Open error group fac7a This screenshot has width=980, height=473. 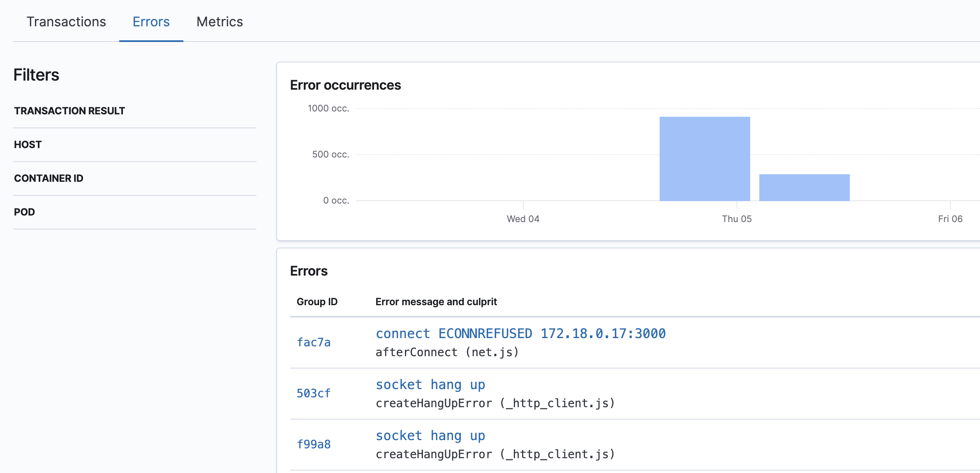(x=314, y=342)
